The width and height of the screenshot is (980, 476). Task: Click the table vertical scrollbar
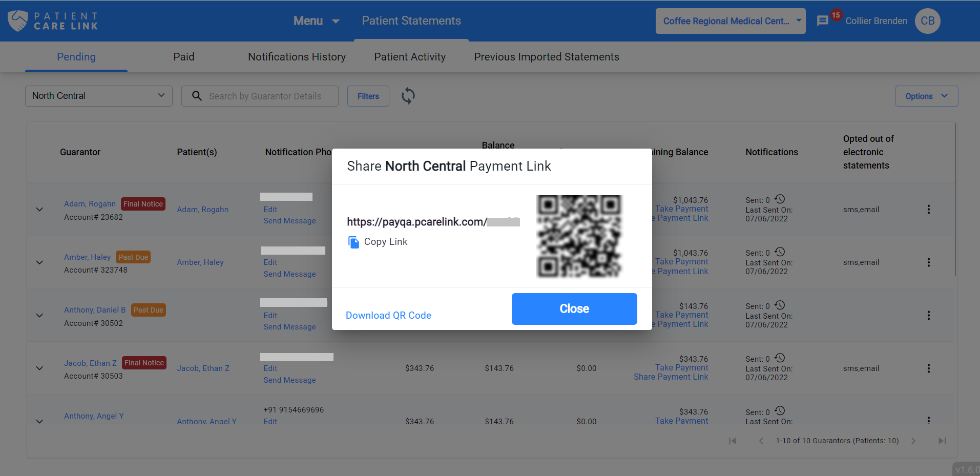pos(955,199)
